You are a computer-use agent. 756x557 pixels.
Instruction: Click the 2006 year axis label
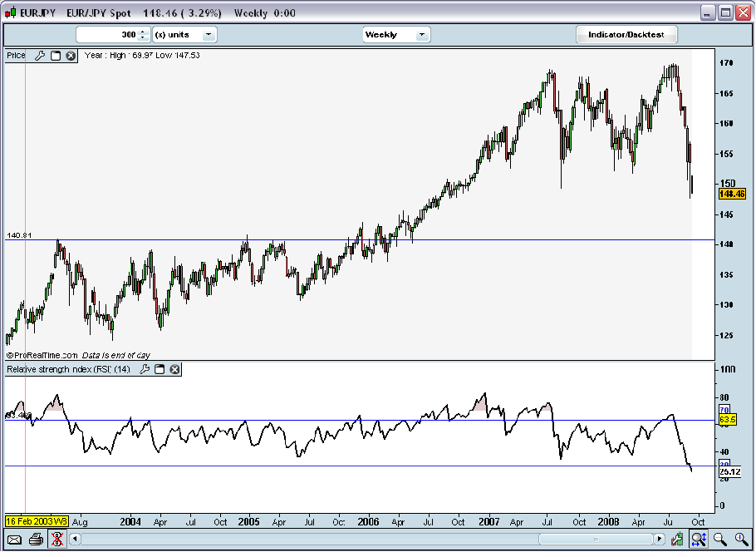tap(368, 522)
